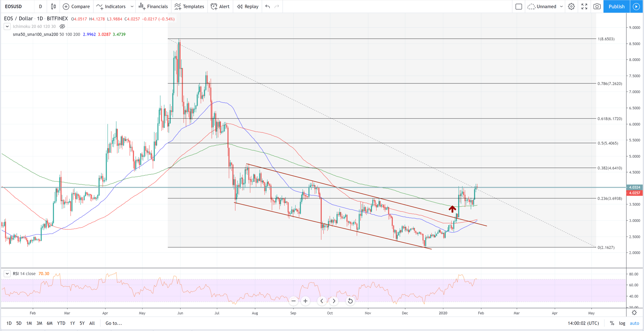This screenshot has height=331, width=644.
Task: Select the All date range
Action: 92,323
